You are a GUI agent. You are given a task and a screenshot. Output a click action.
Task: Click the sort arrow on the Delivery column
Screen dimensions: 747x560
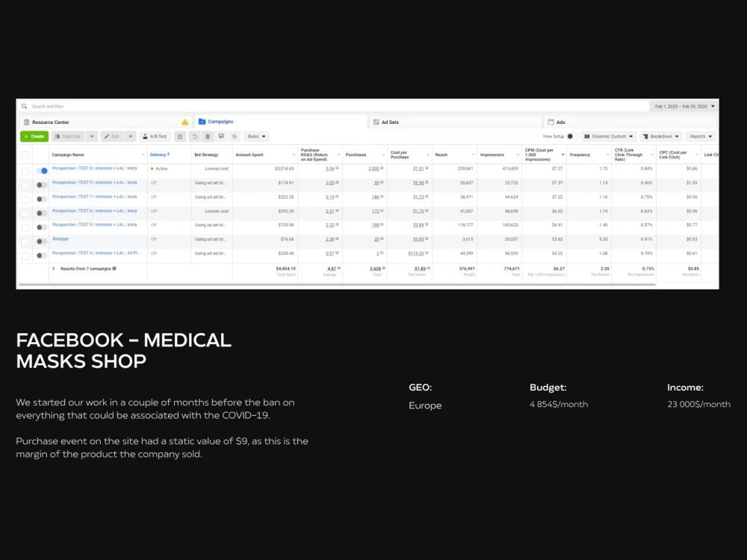(x=168, y=155)
